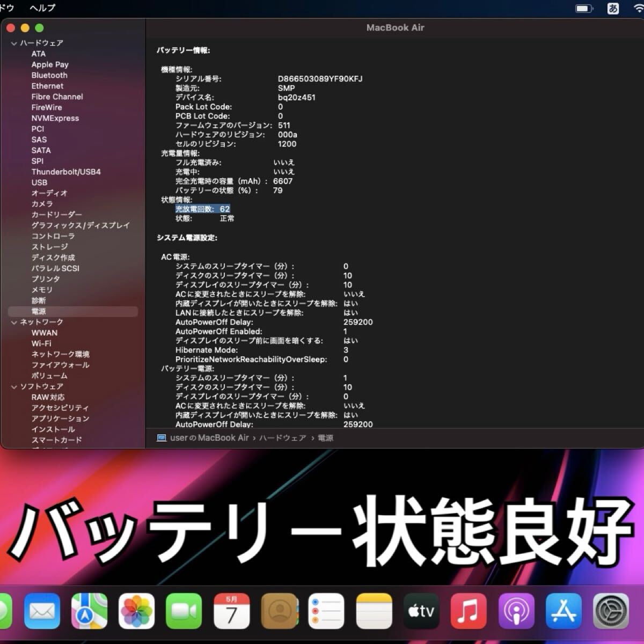
Task: Select アプリケーション software entry
Action: pyautogui.click(x=60, y=419)
